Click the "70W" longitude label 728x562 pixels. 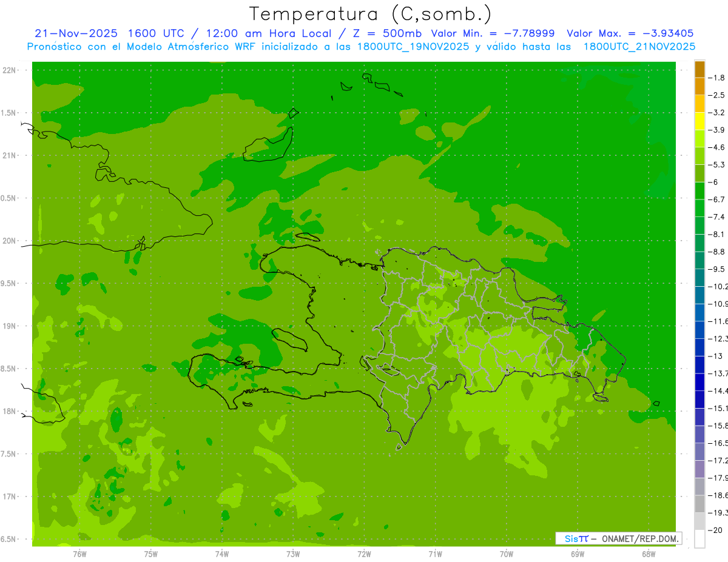[x=507, y=554]
